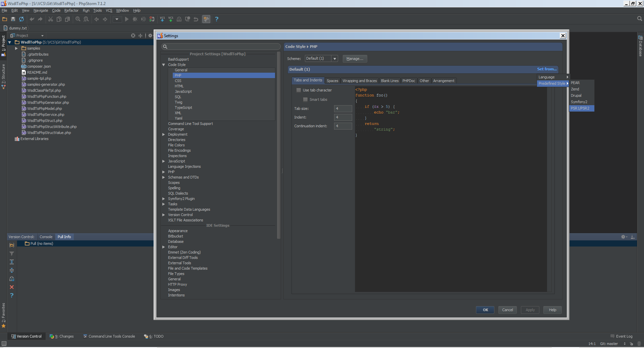Click the VCS commit changes icon
Viewport: 644px width, 348px height.
tap(171, 19)
